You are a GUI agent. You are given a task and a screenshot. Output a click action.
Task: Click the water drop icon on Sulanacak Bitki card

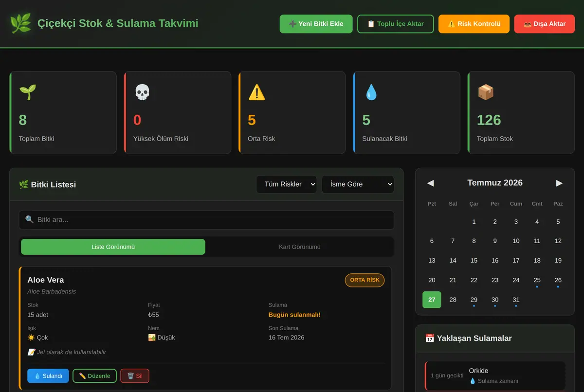click(371, 92)
